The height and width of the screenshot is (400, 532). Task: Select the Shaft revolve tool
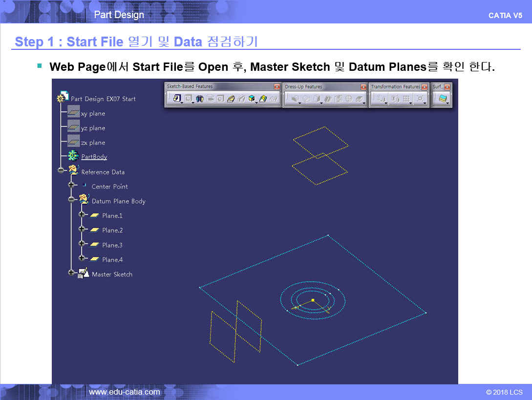[199, 99]
